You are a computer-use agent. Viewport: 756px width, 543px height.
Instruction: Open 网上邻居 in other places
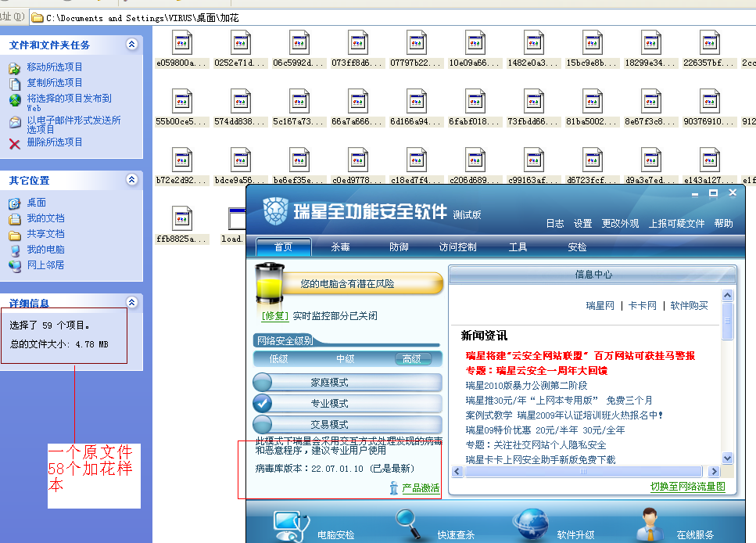pos(45,265)
